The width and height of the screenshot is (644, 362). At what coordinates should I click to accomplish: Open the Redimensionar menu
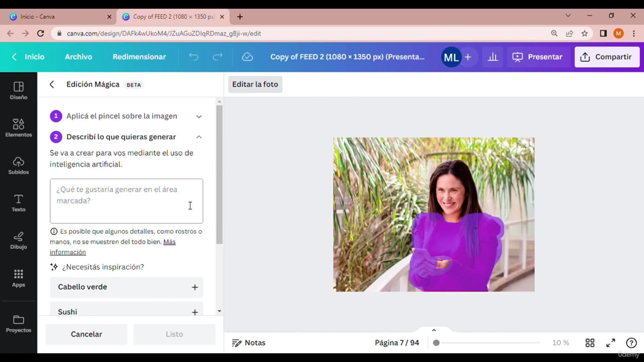click(139, 57)
